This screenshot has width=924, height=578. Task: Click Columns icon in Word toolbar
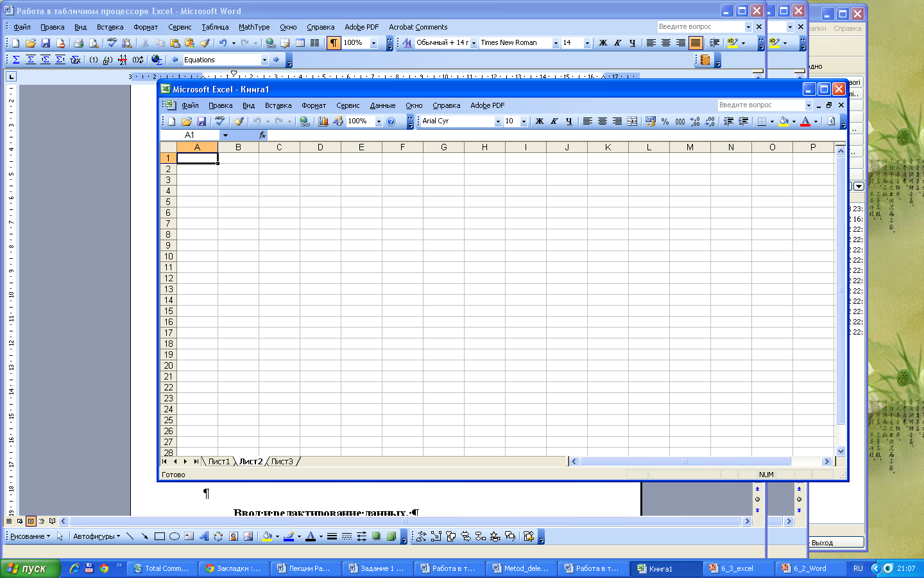tap(314, 43)
